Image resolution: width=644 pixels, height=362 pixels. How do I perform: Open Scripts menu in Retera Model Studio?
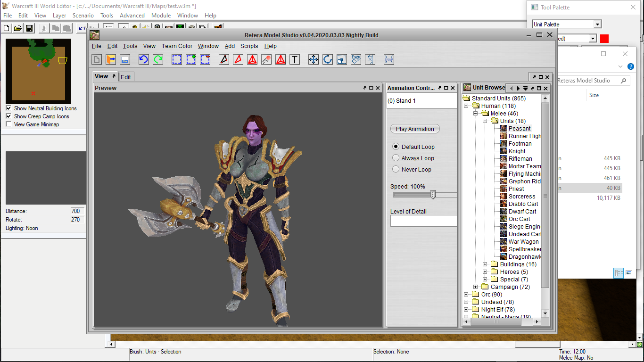249,46
